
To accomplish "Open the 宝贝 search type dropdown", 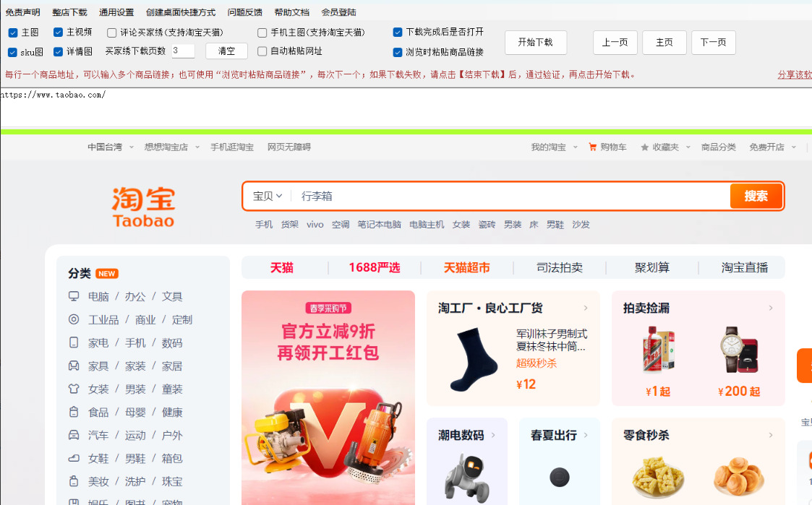I will coord(268,196).
